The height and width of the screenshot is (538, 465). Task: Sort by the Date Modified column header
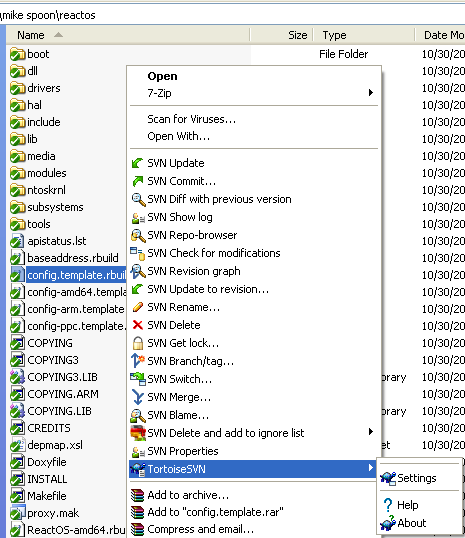tap(444, 35)
